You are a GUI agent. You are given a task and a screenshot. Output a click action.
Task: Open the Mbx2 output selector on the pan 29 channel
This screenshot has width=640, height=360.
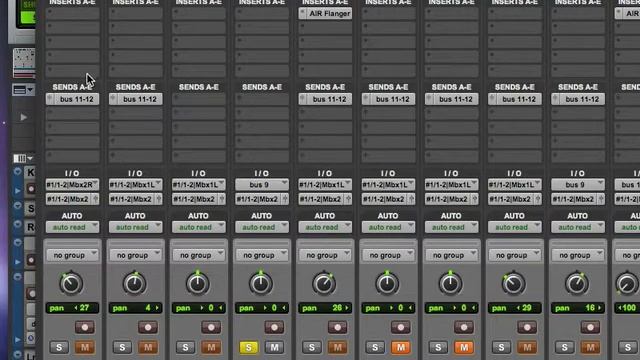pyautogui.click(x=515, y=199)
